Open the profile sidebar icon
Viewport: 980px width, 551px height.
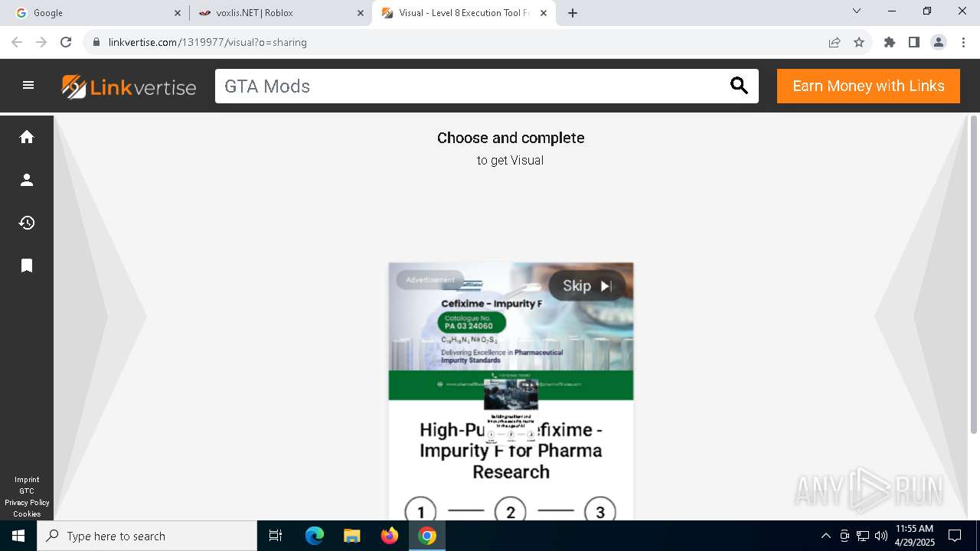(x=27, y=180)
